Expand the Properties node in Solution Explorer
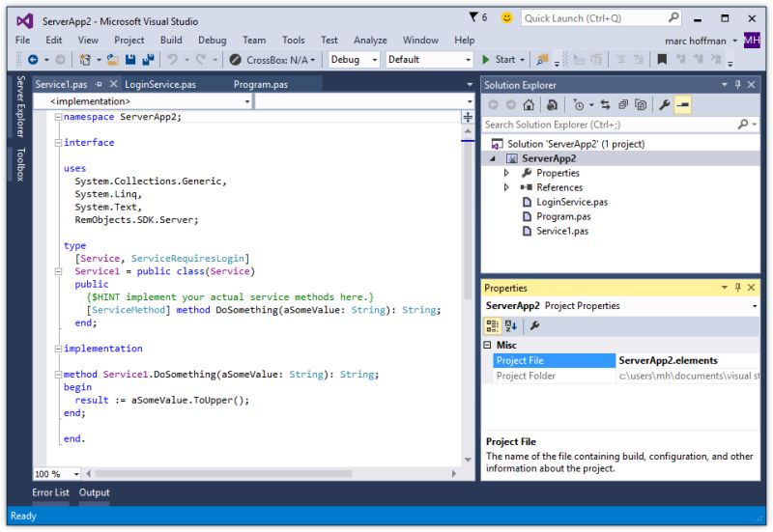Viewport: 773px width, 532px height. [x=506, y=173]
